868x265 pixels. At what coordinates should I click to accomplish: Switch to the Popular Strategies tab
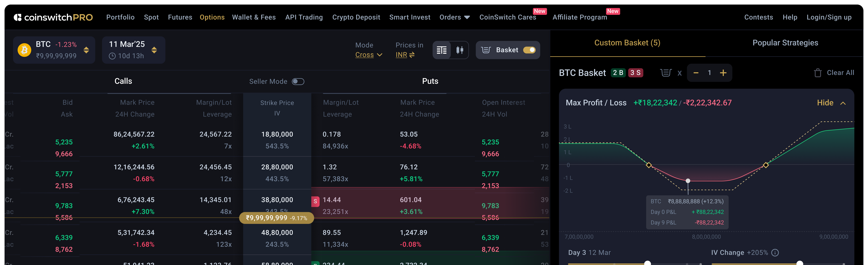(785, 43)
